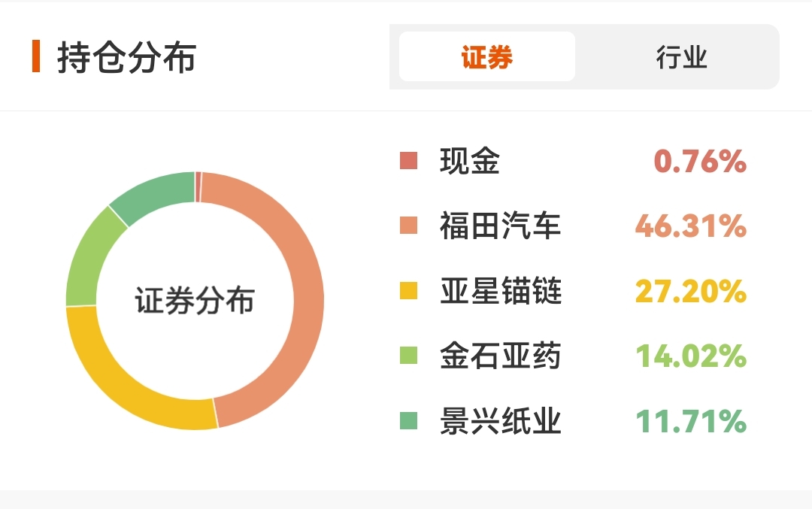The width and height of the screenshot is (812, 509).
Task: Click the 11.71% percentage value
Action: coord(690,421)
